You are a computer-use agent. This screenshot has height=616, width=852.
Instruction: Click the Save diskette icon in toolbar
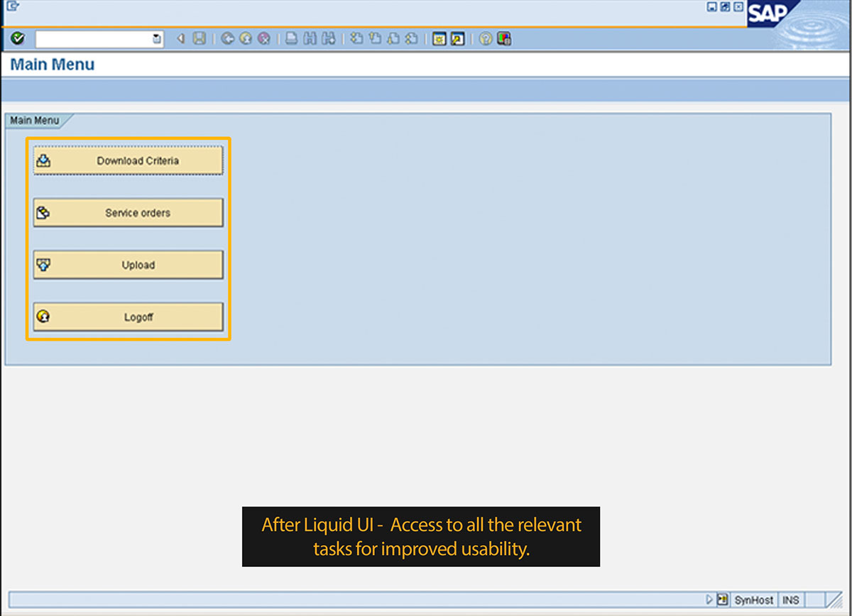click(x=200, y=39)
